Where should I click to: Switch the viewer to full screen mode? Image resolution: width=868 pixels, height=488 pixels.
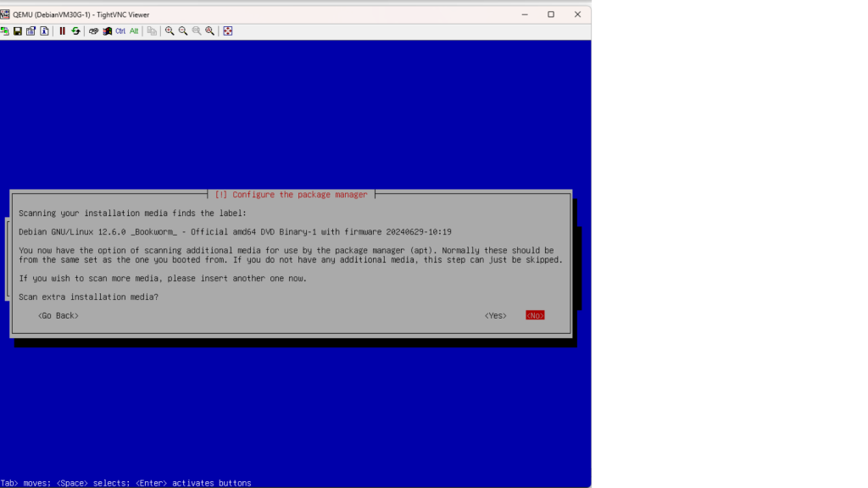tap(227, 31)
